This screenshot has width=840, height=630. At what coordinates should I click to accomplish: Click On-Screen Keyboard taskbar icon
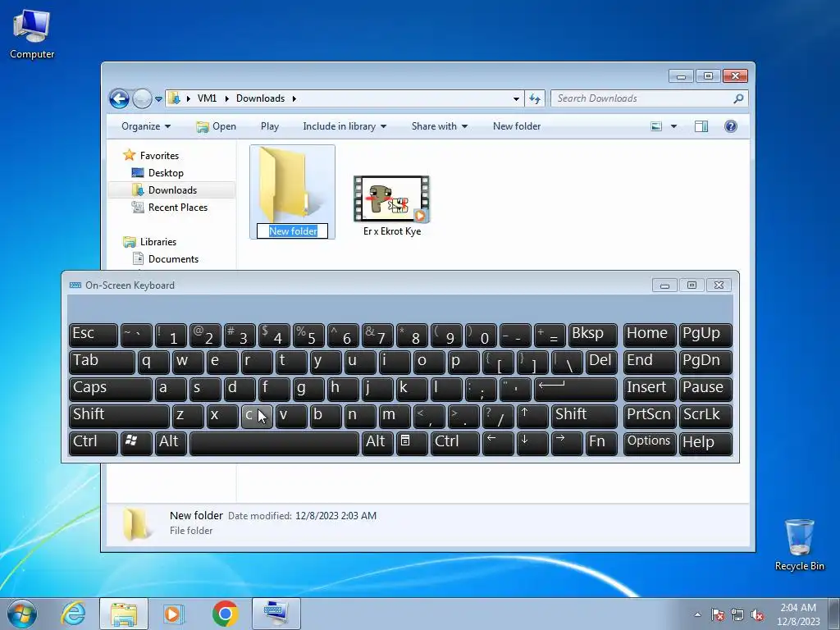(x=276, y=614)
